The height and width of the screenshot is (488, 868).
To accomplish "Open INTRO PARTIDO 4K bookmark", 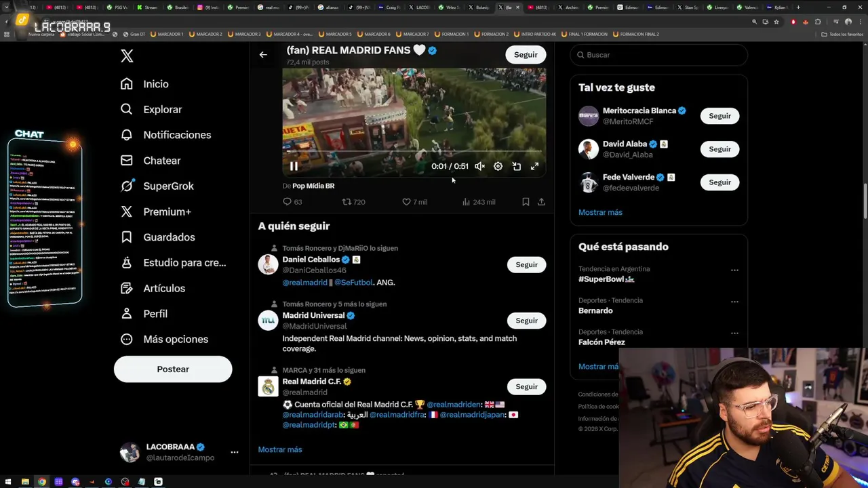I will 535,34.
